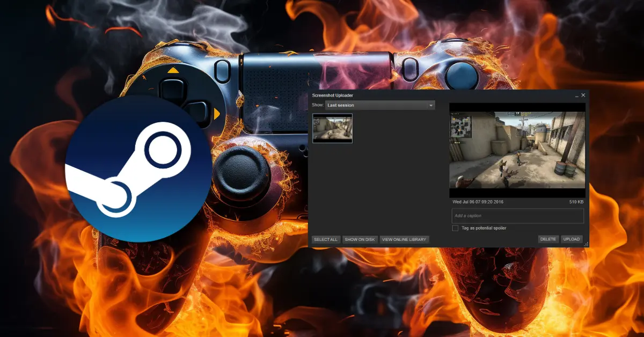This screenshot has width=644, height=337.
Task: Click DELETE to remove the screenshot
Action: [x=548, y=239]
